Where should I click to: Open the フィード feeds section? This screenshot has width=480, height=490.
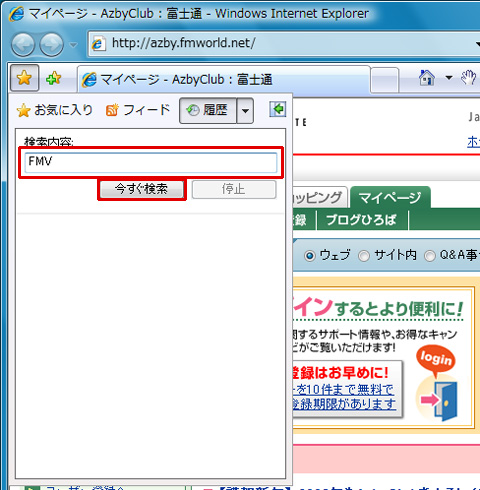click(138, 110)
